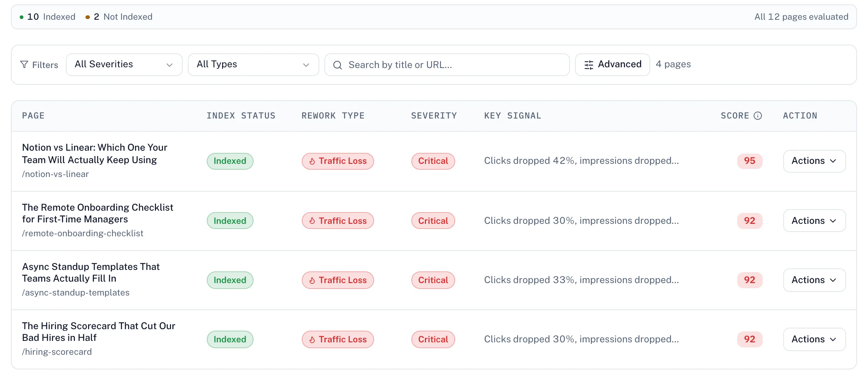The height and width of the screenshot is (376, 868).
Task: Click the /async-standup-templates URL
Action: pos(76,293)
